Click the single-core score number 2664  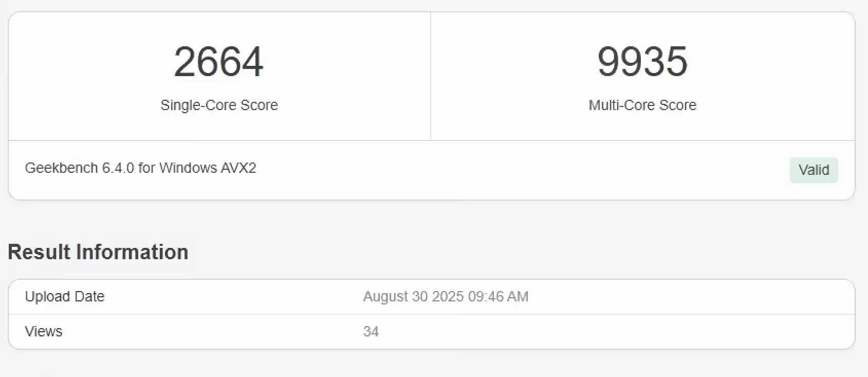click(x=218, y=62)
